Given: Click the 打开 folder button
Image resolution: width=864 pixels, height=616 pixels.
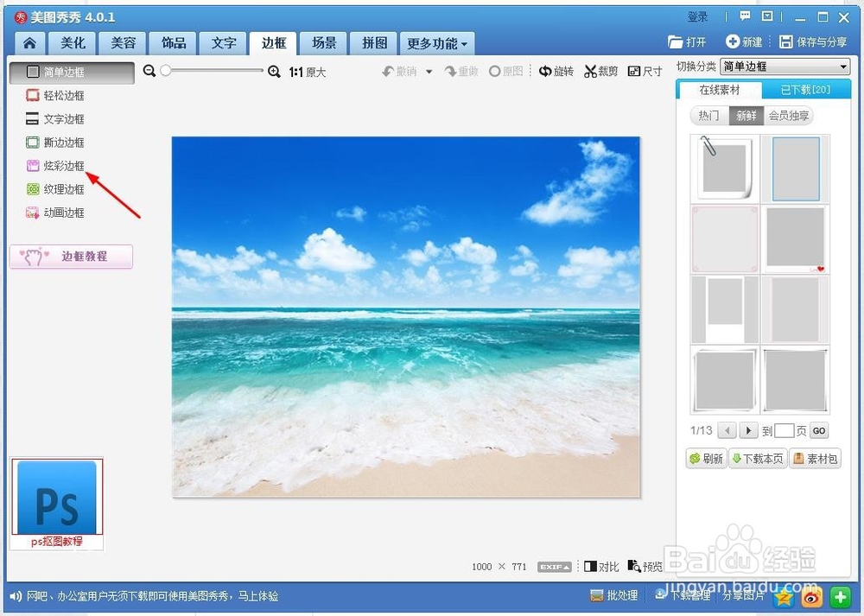Looking at the screenshot, I should [x=687, y=41].
